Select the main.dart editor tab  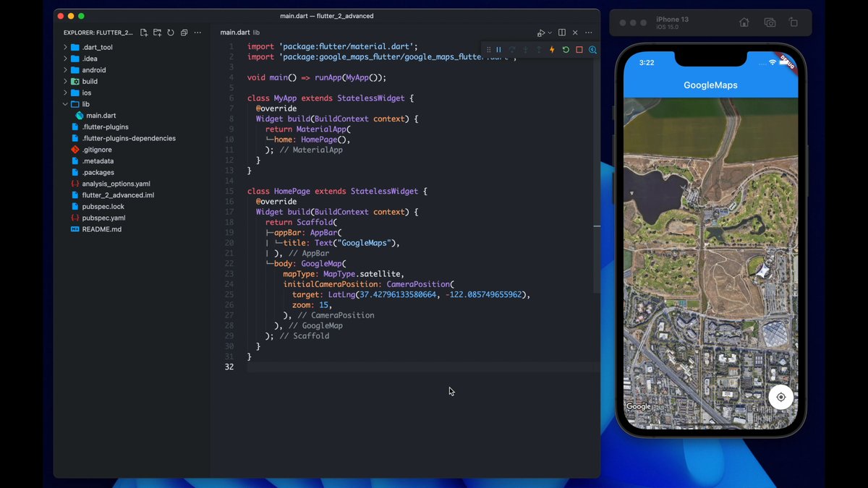(x=235, y=33)
